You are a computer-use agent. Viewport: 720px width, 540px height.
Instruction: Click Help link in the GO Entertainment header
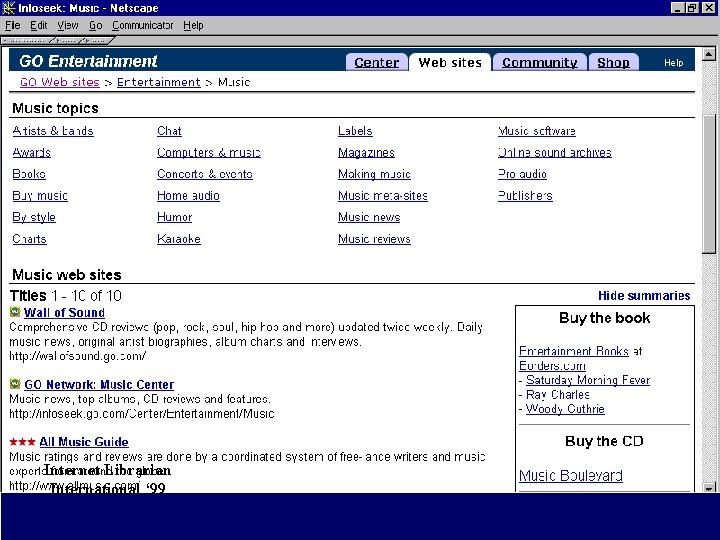674,63
